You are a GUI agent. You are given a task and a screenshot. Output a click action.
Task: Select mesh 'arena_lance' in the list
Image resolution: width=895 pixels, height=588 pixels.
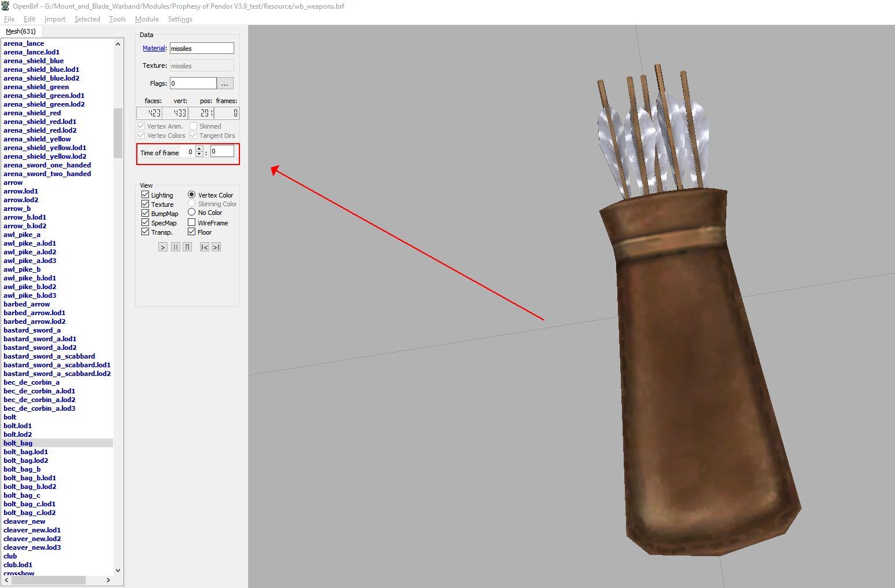click(24, 43)
